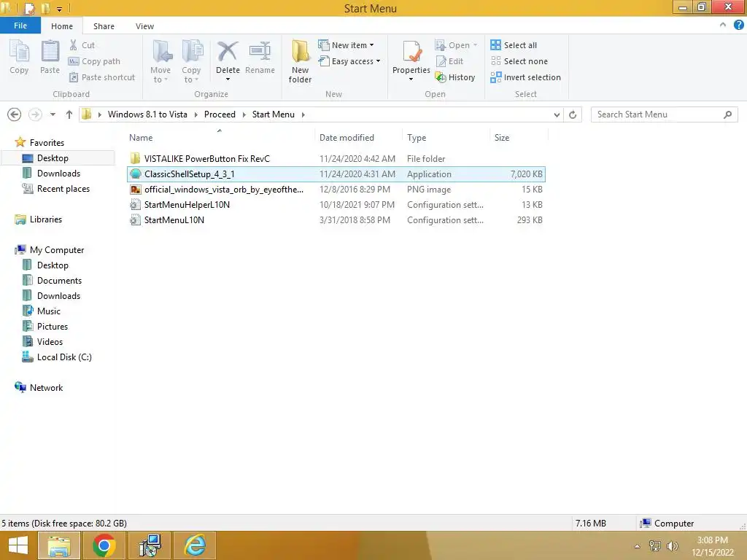The width and height of the screenshot is (747, 560).
Task: Click My Computer in navigation pane
Action: pyautogui.click(x=57, y=250)
